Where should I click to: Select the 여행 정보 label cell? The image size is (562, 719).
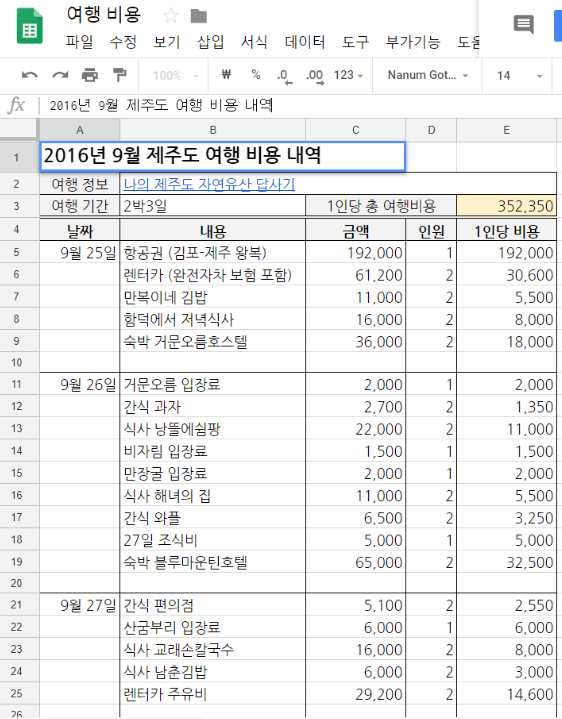pos(80,184)
